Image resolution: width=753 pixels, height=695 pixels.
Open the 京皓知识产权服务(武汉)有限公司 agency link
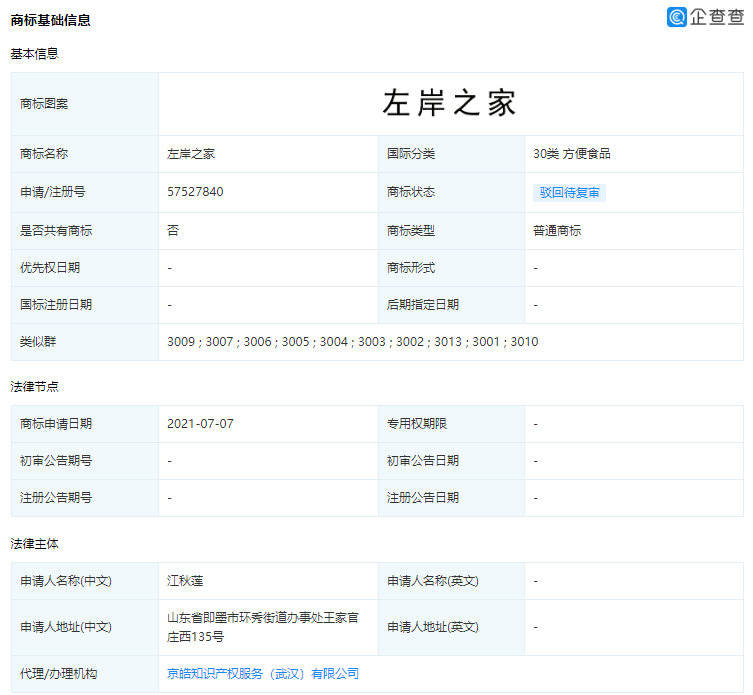click(x=263, y=674)
